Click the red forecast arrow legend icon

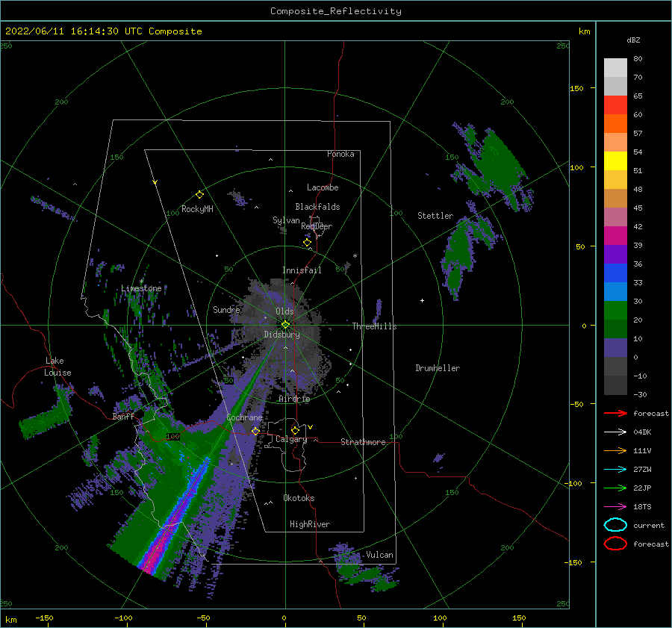click(x=615, y=413)
